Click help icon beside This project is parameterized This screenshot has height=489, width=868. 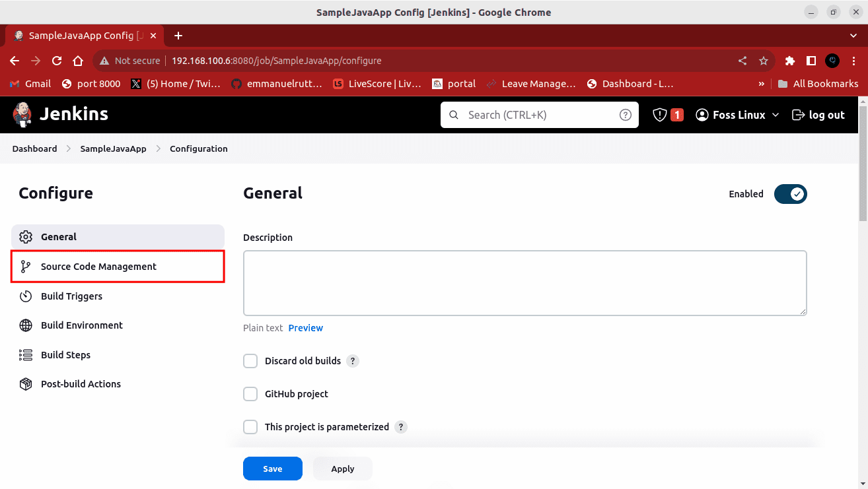tap(401, 427)
